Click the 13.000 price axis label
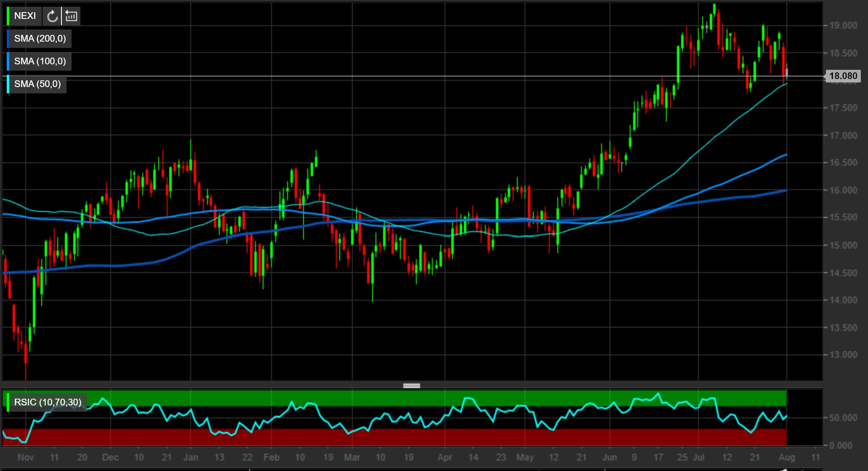The height and width of the screenshot is (471, 868). [x=843, y=355]
